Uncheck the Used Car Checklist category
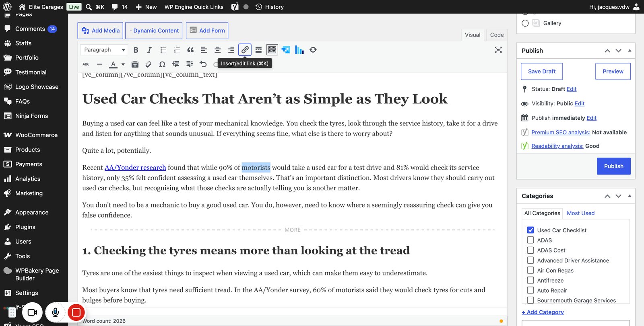This screenshot has width=644, height=326. pos(530,230)
